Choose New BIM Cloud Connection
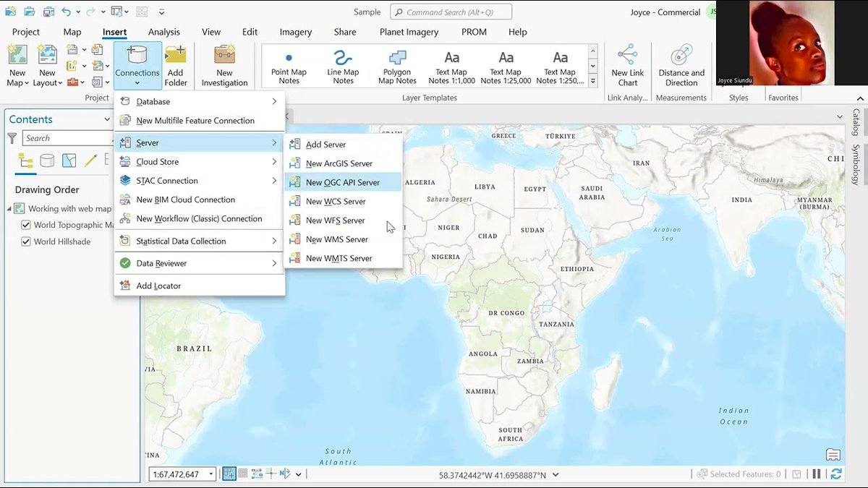This screenshot has width=868, height=488. tap(199, 200)
